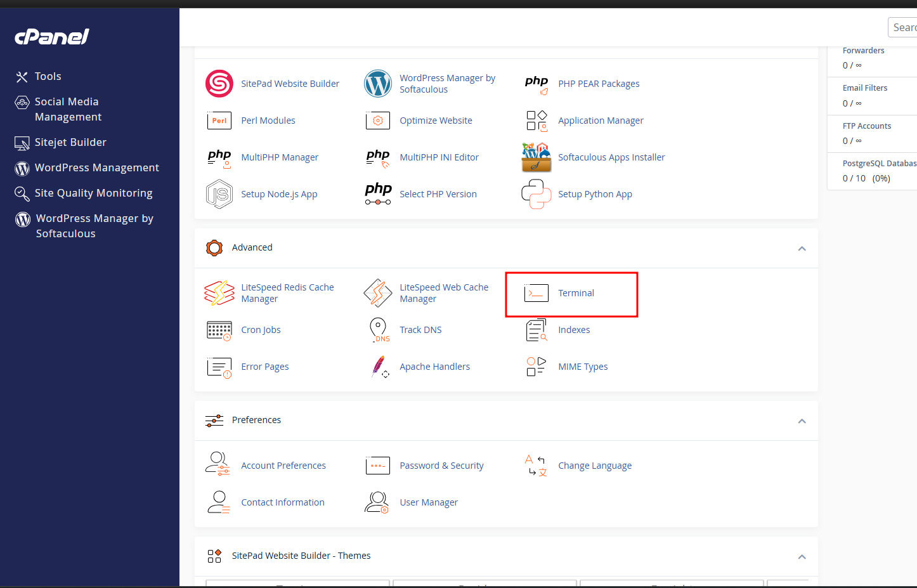The width and height of the screenshot is (917, 588).
Task: Open PHP PEAR Packages icon
Action: pos(537,84)
